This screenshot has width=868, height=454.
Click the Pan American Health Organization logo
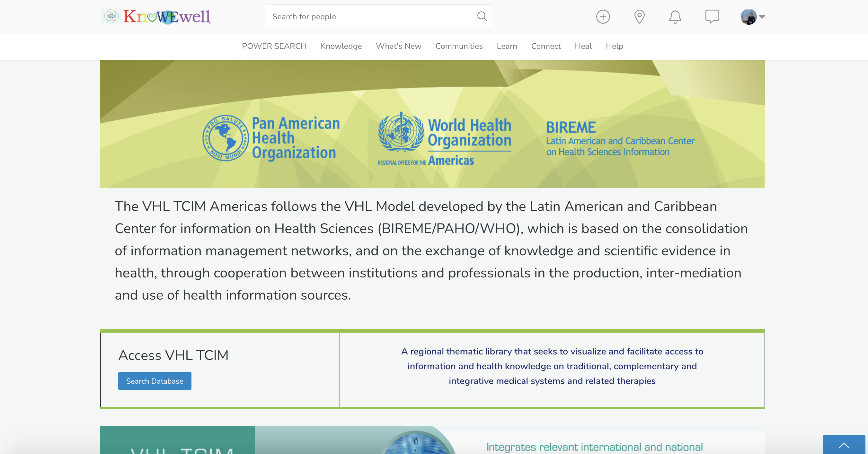[x=271, y=138]
